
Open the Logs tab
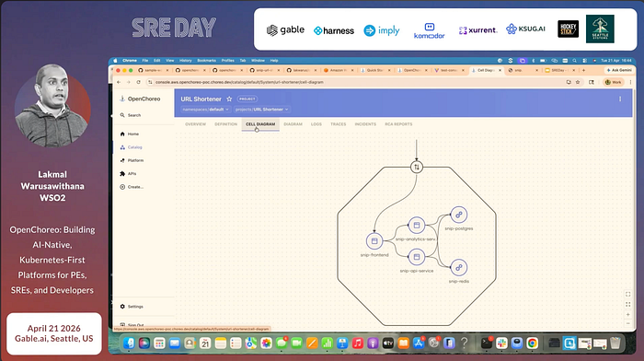tap(316, 124)
